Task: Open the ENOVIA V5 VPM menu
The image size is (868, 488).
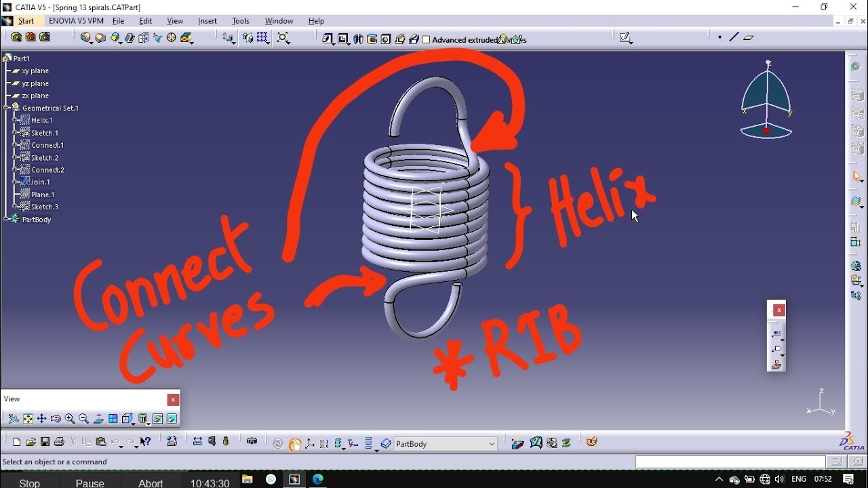Action: (76, 21)
